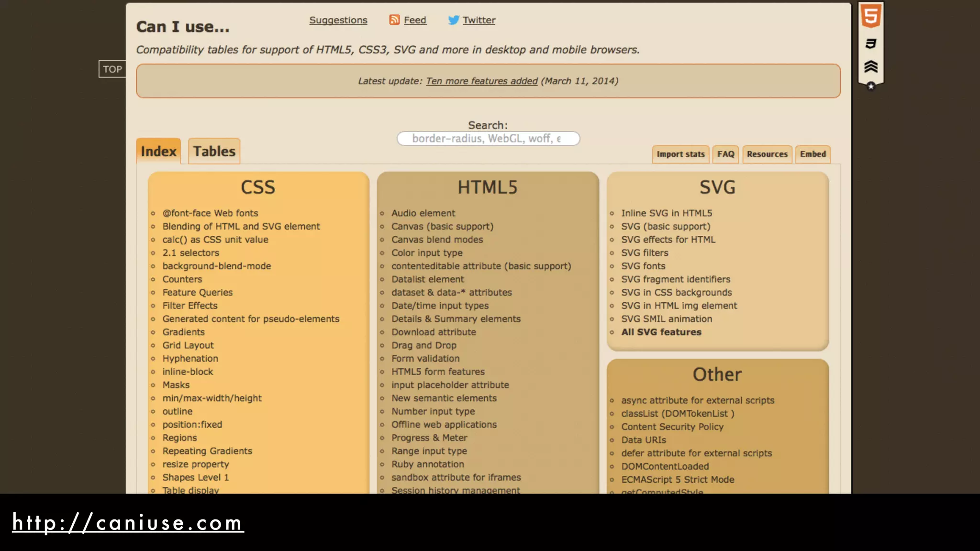The image size is (980, 551).
Task: Open 'input placeholder attribute' entry
Action: [x=450, y=385]
